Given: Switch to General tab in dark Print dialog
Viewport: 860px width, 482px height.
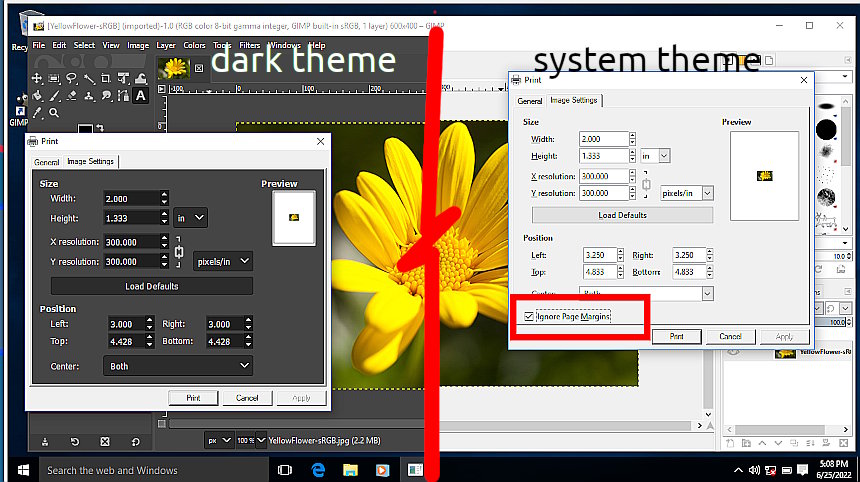Looking at the screenshot, I should (47, 162).
